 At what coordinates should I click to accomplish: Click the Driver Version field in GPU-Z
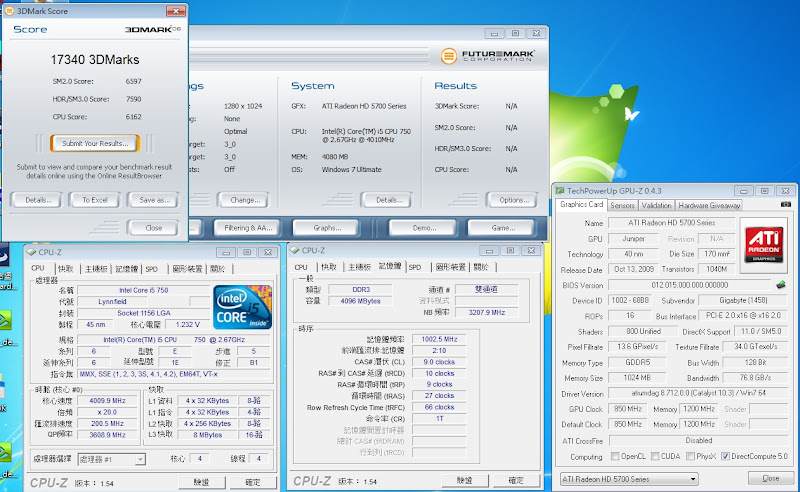click(x=698, y=393)
